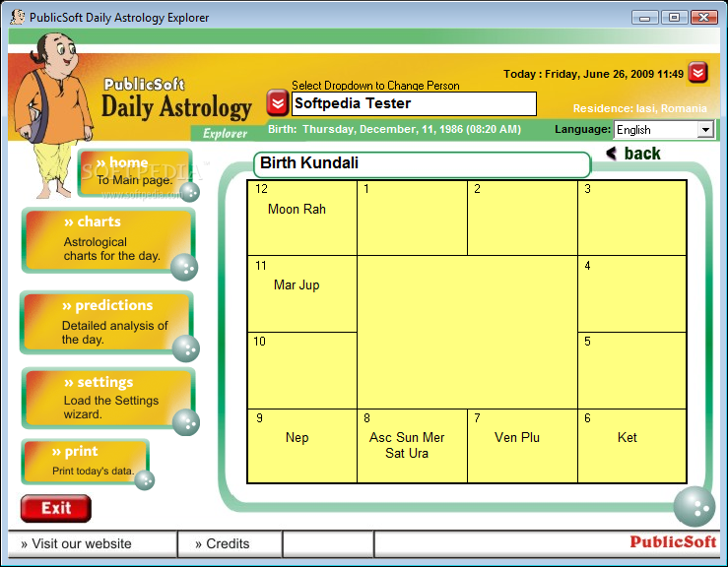The image size is (728, 567).
Task: Select empty house 3 cell
Action: coord(631,218)
